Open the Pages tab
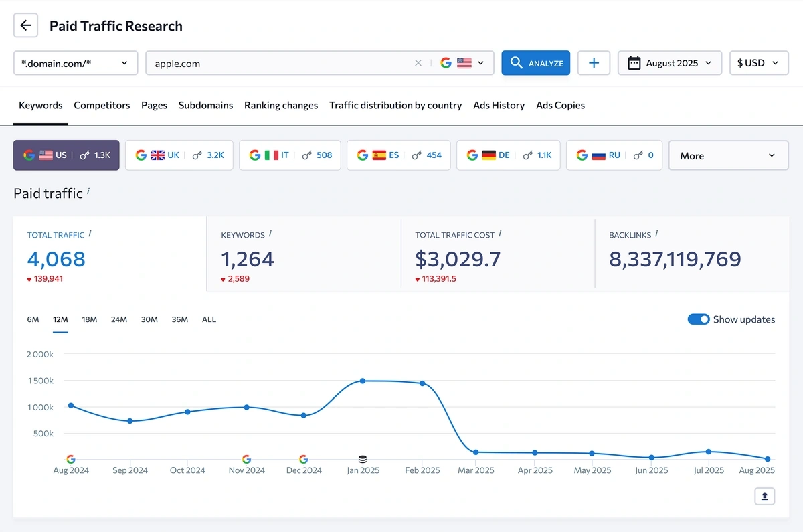803x532 pixels. pos(154,105)
